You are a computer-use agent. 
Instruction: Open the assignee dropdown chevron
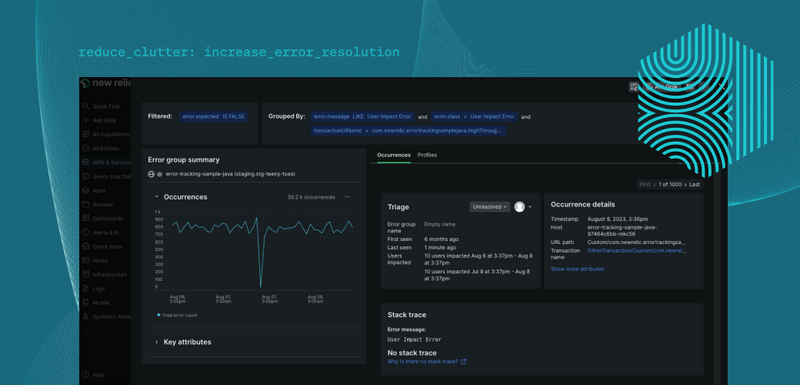point(530,207)
